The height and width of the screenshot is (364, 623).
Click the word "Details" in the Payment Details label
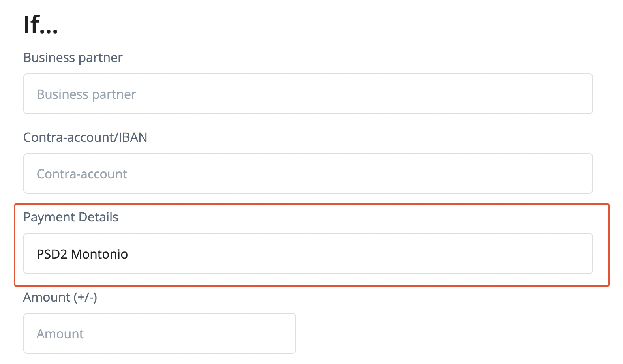point(98,217)
